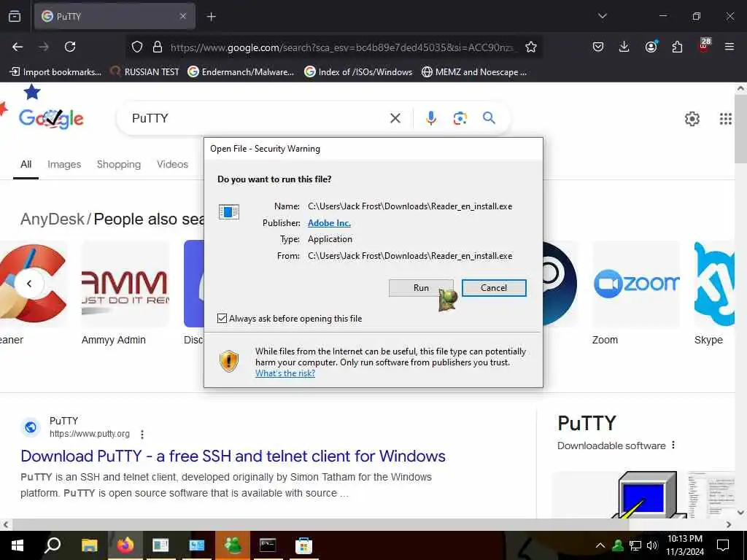Click the extension icon with 28 badge

pyautogui.click(x=704, y=45)
